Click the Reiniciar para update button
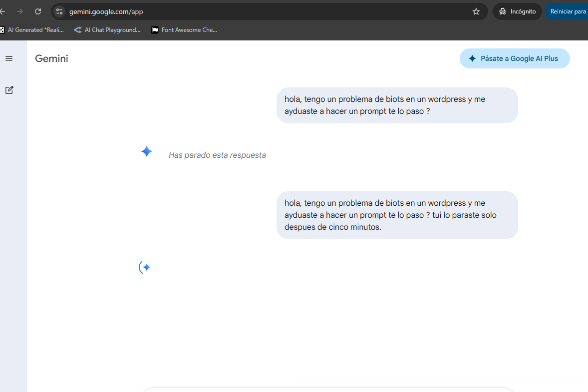The height and width of the screenshot is (392, 588). (x=567, y=11)
